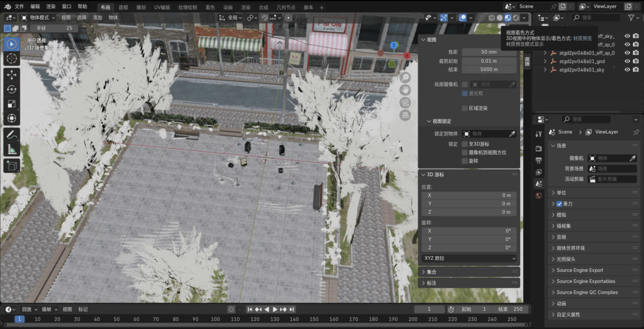Select the Move tool
The image size is (644, 329).
pos(12,75)
